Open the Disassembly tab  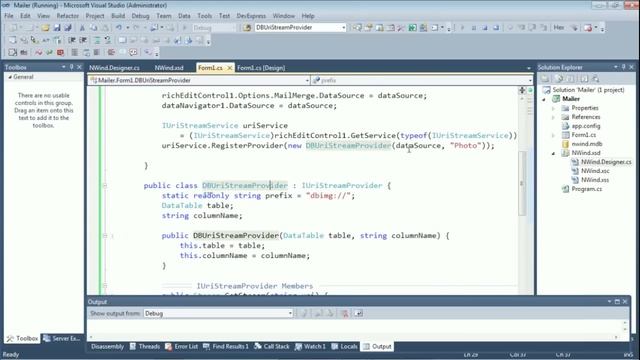click(107, 347)
